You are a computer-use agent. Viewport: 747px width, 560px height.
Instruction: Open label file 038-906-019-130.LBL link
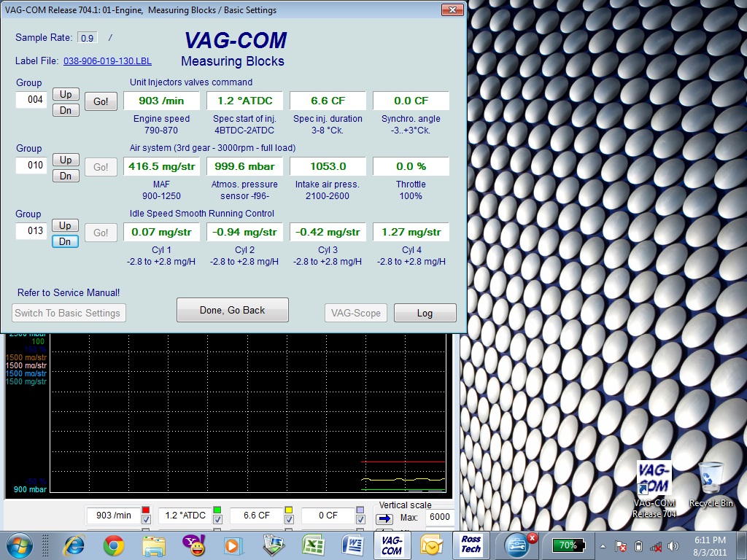click(108, 61)
